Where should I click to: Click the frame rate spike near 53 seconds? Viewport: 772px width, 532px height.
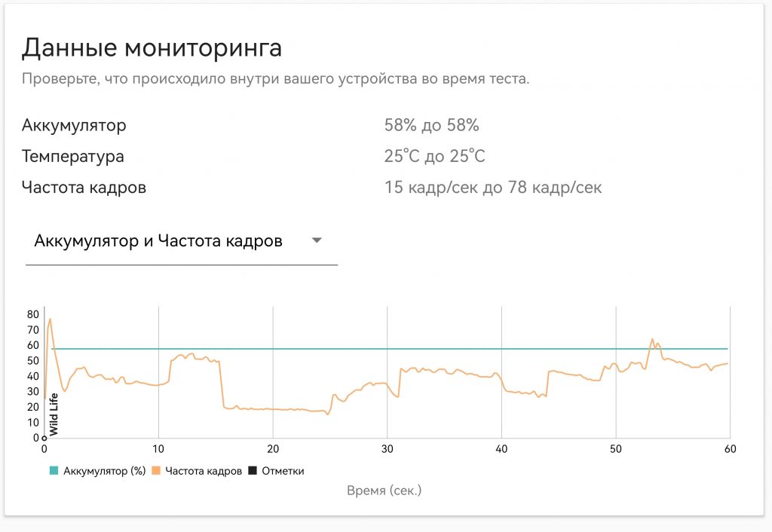click(x=651, y=339)
